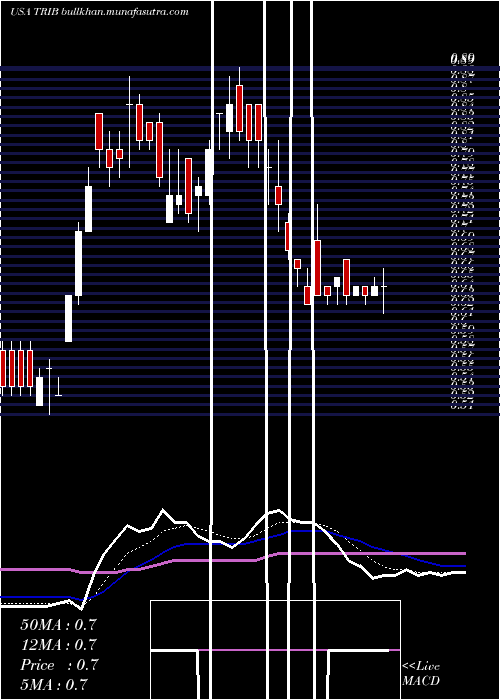500x700 pixels.
Task: Select the small white candle at the lowest price
Action: (39, 392)
